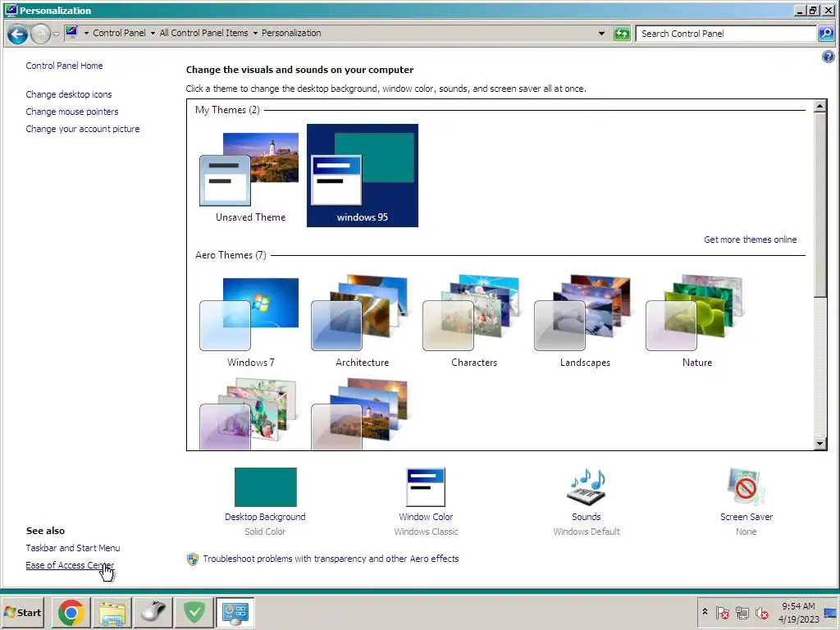Click Control Panel in the address breadcrumb

click(119, 33)
